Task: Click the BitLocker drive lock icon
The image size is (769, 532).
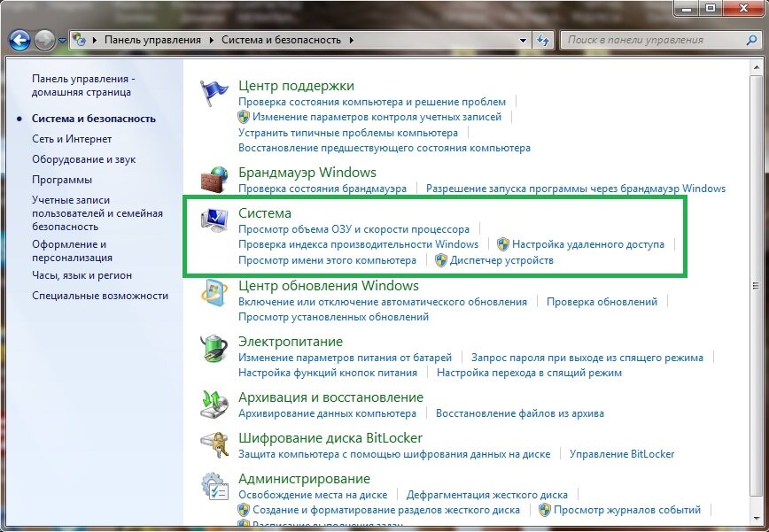Action: [x=214, y=444]
